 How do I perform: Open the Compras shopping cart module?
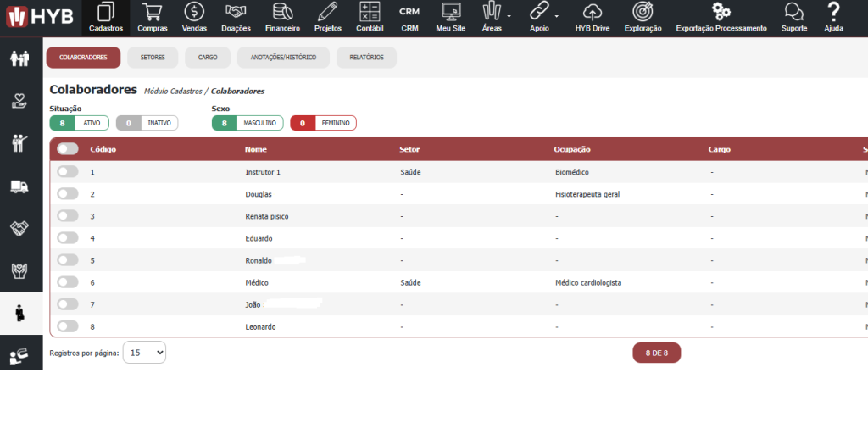(153, 17)
